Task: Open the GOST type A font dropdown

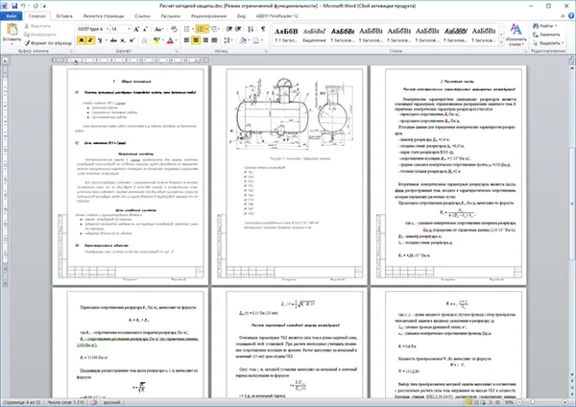Action: [x=93, y=29]
